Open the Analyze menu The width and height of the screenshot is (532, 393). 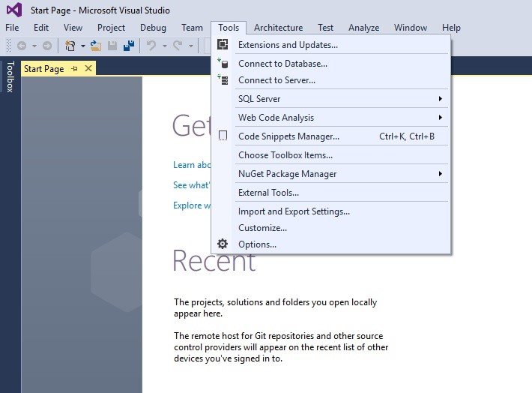point(363,28)
